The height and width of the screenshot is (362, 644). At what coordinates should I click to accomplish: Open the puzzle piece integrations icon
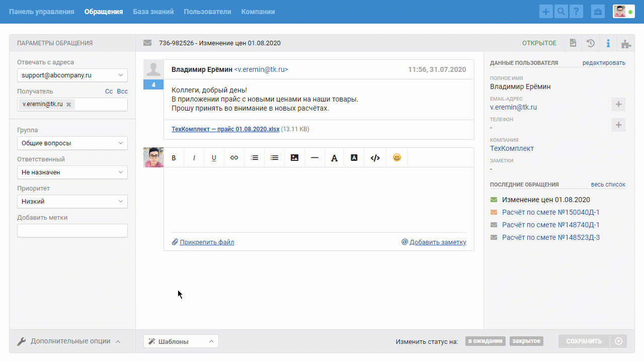coord(626,43)
